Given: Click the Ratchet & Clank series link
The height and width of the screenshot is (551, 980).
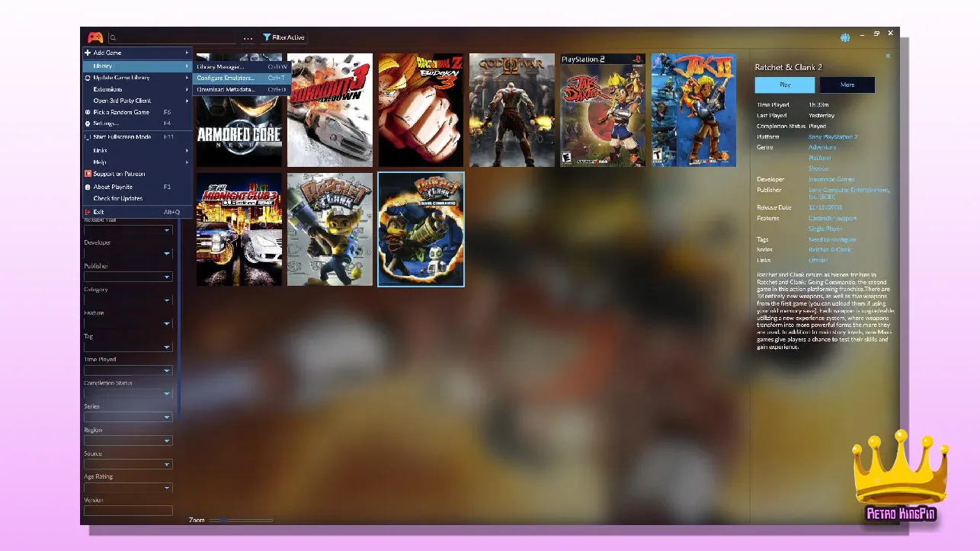Looking at the screenshot, I should [x=830, y=249].
